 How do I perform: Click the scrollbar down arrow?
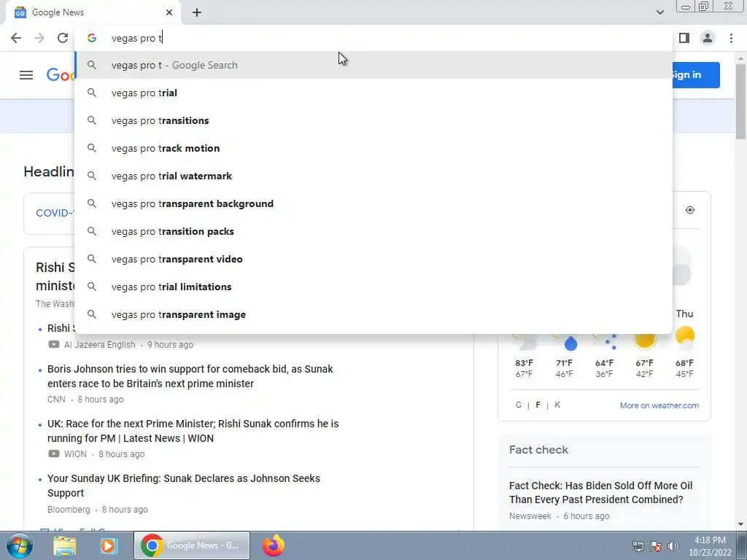tap(741, 524)
